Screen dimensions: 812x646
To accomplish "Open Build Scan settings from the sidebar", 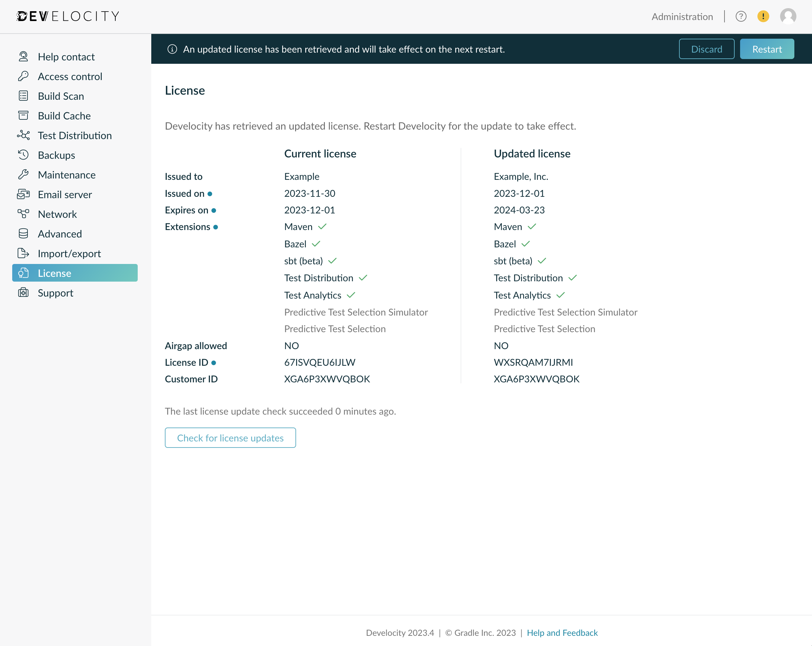I will [x=23, y=96].
